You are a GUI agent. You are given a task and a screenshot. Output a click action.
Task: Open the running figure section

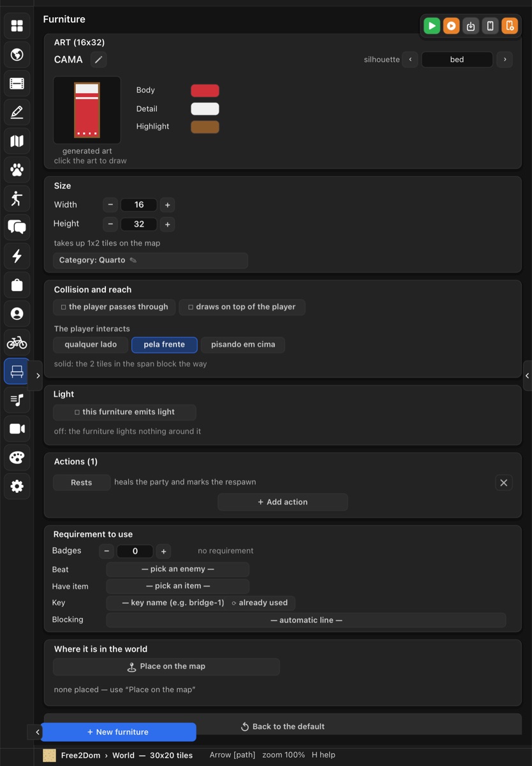[x=17, y=199]
